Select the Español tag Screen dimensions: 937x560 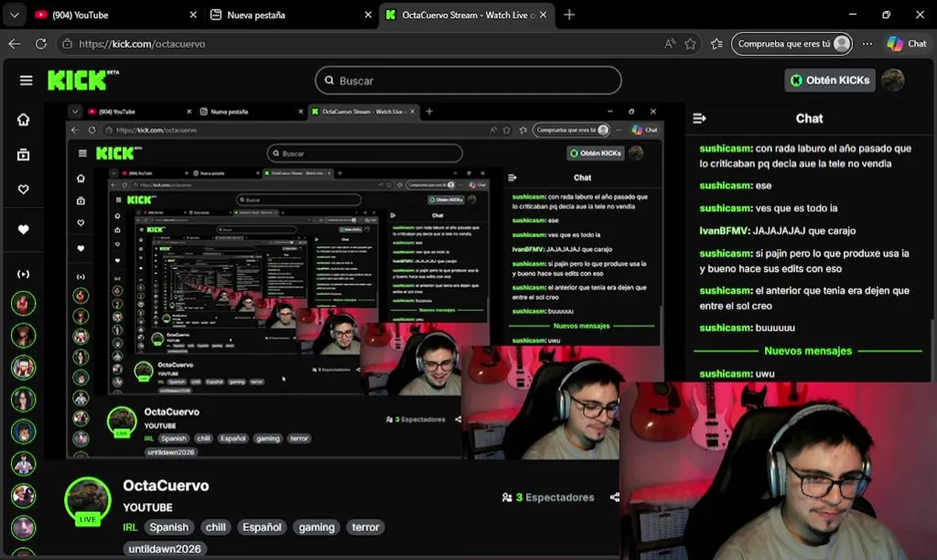click(x=261, y=527)
